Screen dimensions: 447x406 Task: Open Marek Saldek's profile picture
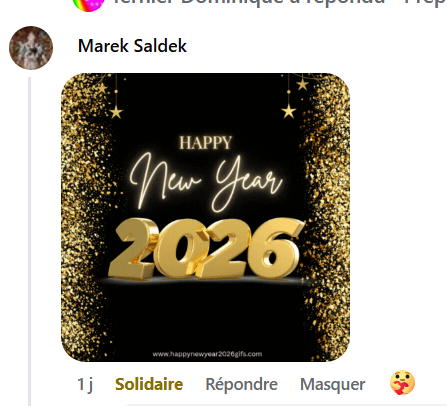[31, 48]
